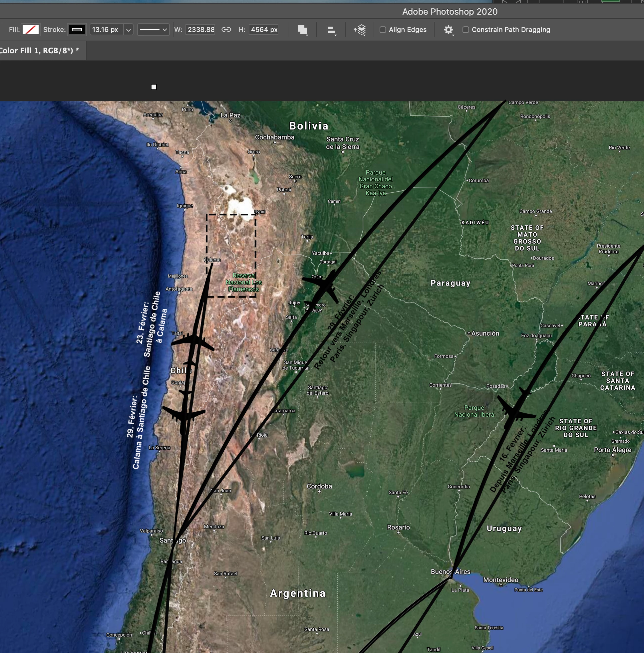Enable the Constrain Path Dragging checkbox
This screenshot has width=644, height=653.
click(x=466, y=30)
